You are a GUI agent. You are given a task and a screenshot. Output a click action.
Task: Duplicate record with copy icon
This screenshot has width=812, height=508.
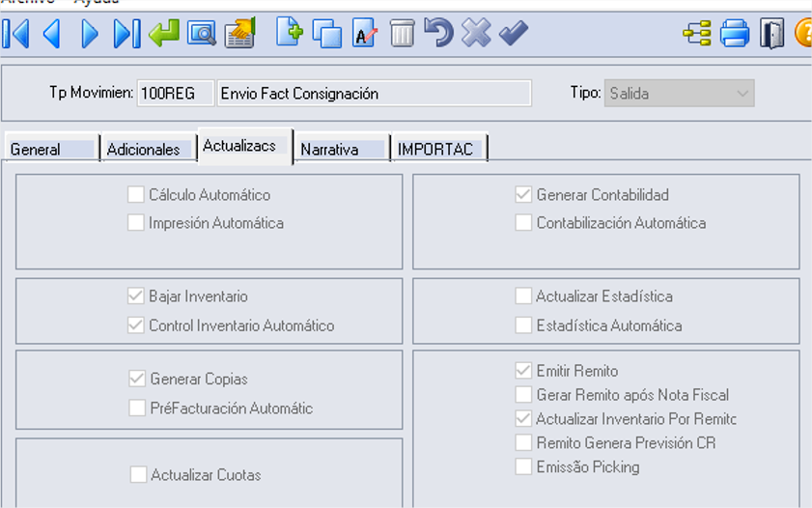point(326,34)
